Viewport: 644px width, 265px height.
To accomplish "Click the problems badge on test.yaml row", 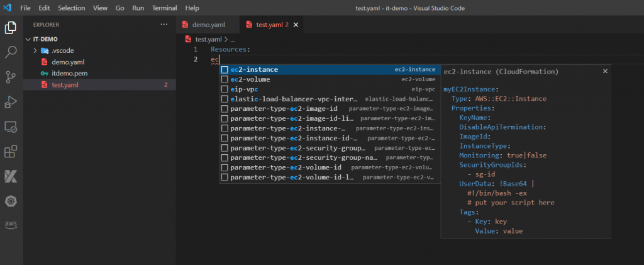I will (166, 85).
